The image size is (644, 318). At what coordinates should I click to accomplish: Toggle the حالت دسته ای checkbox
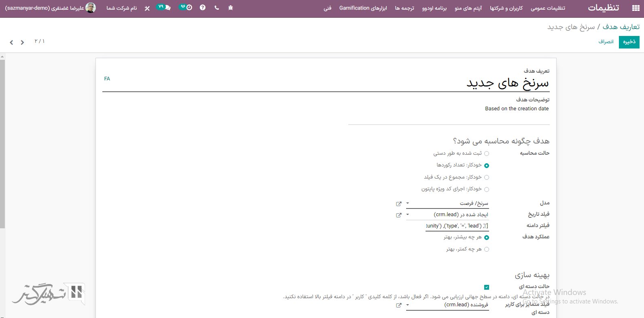pyautogui.click(x=487, y=287)
